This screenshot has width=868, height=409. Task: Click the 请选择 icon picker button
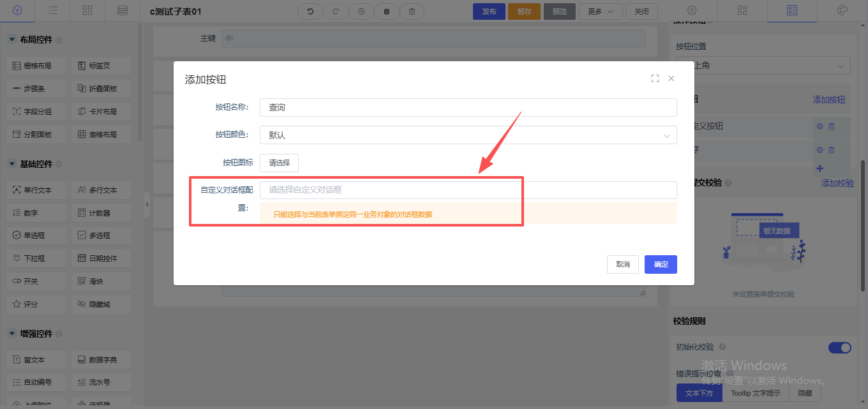[x=279, y=163]
